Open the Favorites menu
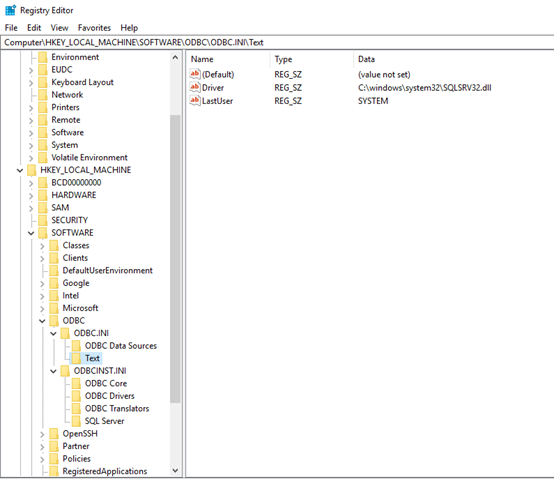 point(94,28)
